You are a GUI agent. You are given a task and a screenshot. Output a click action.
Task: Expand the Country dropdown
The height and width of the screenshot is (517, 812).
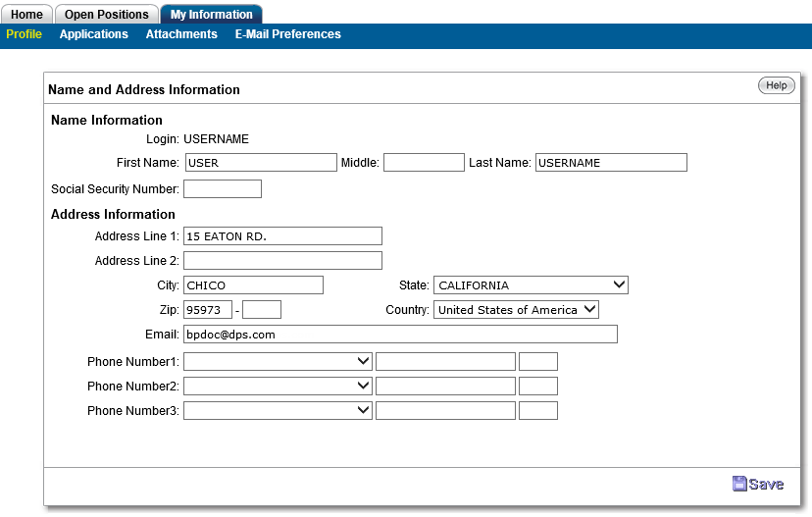516,310
